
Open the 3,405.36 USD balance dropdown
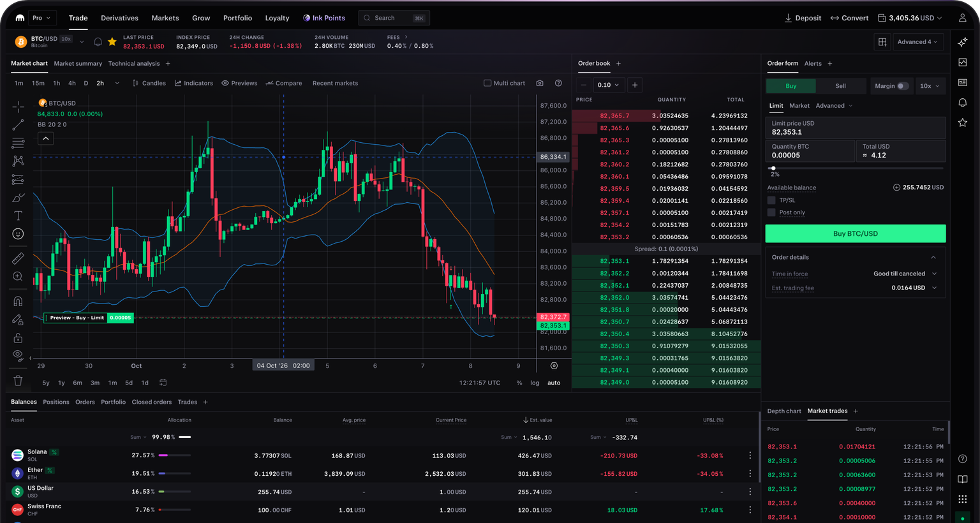tap(910, 18)
